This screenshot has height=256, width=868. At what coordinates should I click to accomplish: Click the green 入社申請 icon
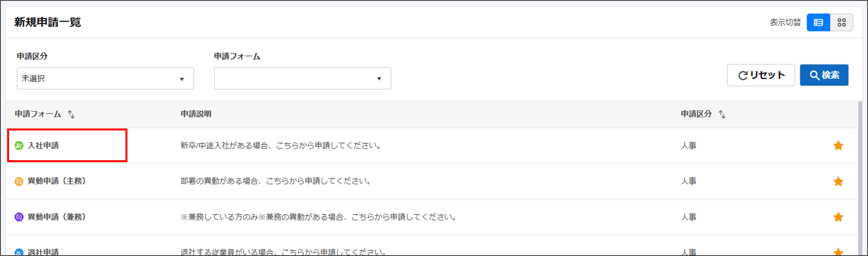(x=19, y=146)
